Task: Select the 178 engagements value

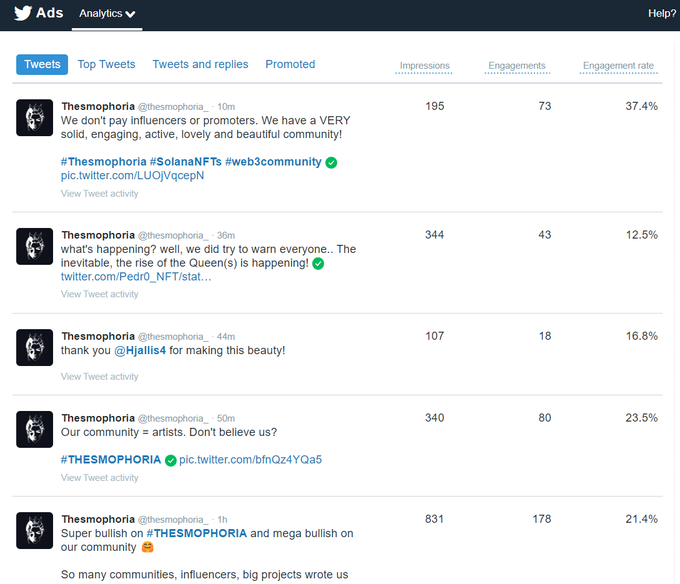Action: tap(542, 519)
